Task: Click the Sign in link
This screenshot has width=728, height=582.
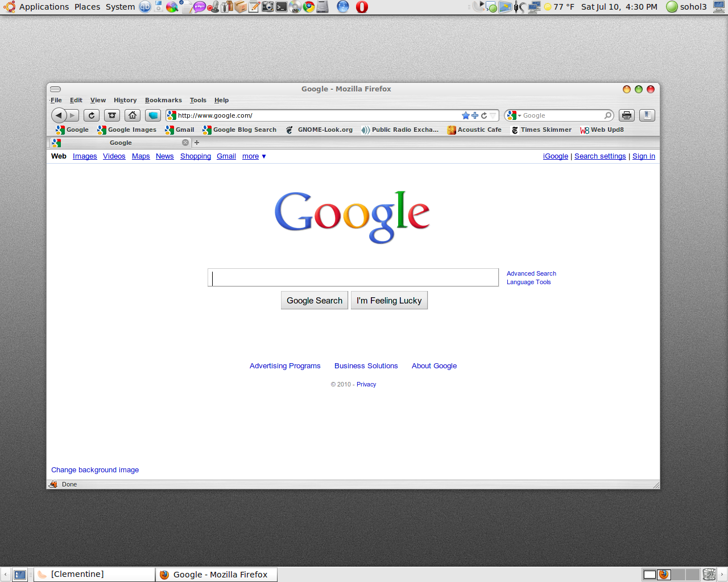Action: [644, 156]
